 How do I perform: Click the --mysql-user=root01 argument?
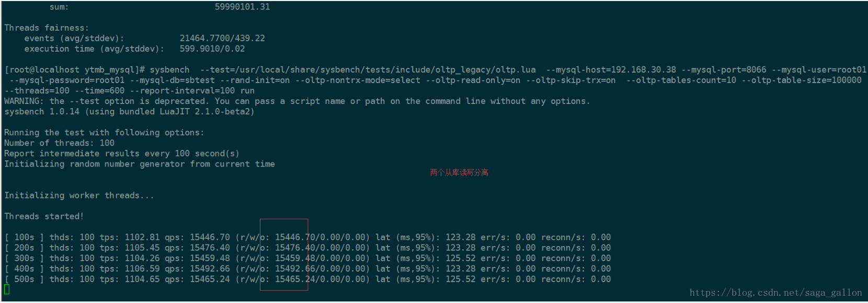[819, 69]
